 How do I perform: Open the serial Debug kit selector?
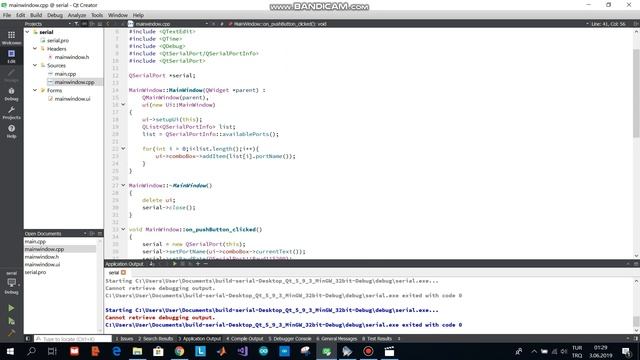coord(11,282)
